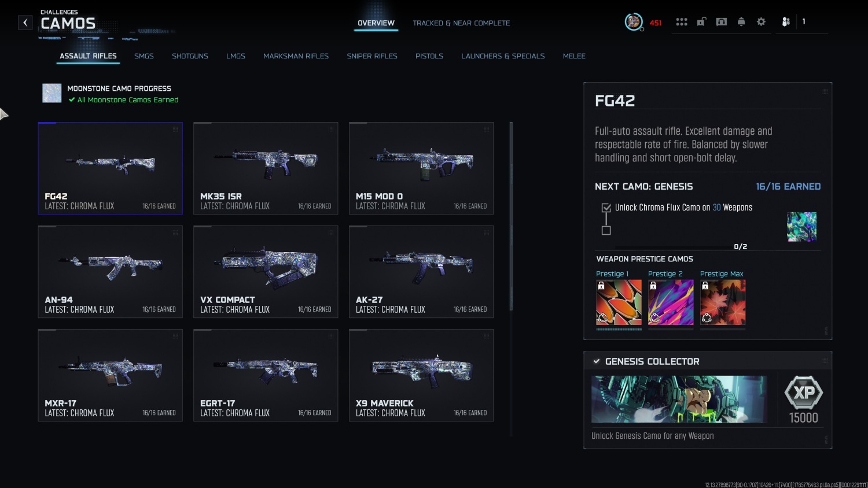The image size is (868, 488).
Task: Switch to the Overview tab
Action: click(x=376, y=23)
